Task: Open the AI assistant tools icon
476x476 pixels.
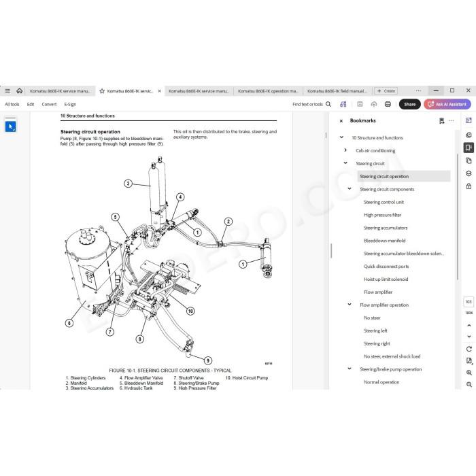Action: 343,104
